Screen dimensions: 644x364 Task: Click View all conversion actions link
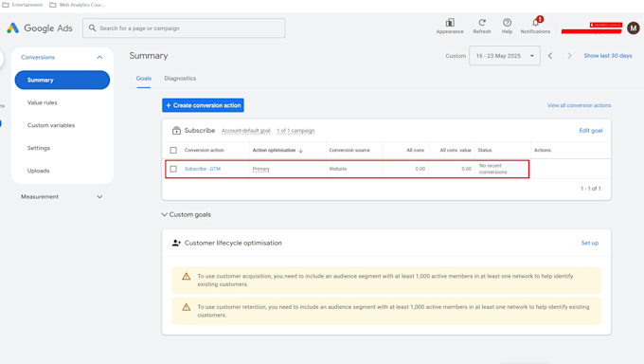pos(579,106)
